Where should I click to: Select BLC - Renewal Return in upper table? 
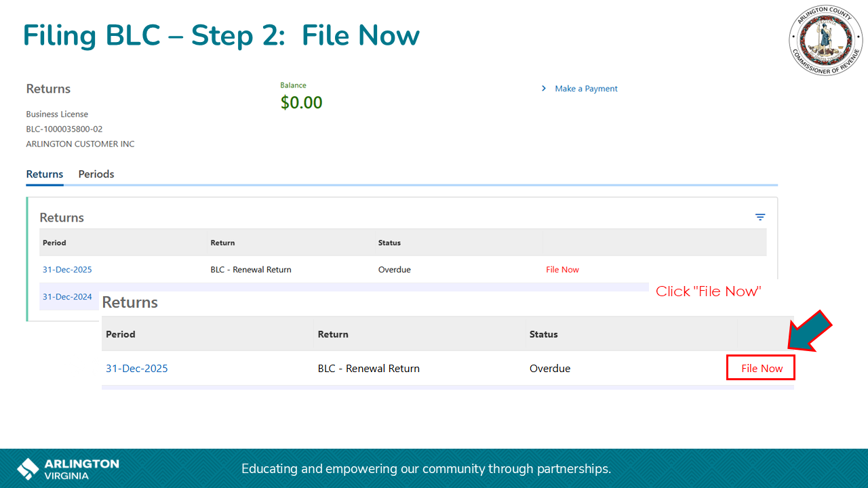coord(251,270)
